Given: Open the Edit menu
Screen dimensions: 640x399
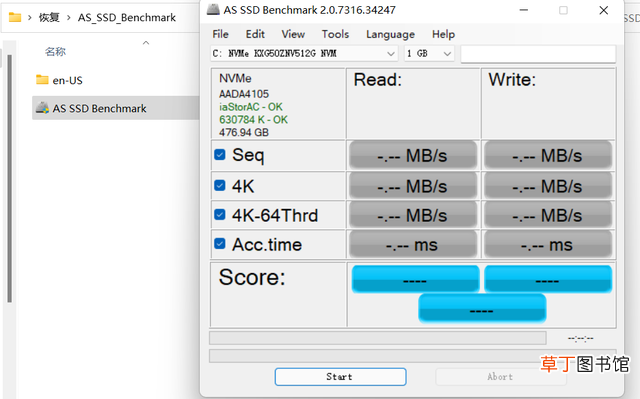Looking at the screenshot, I should [255, 34].
